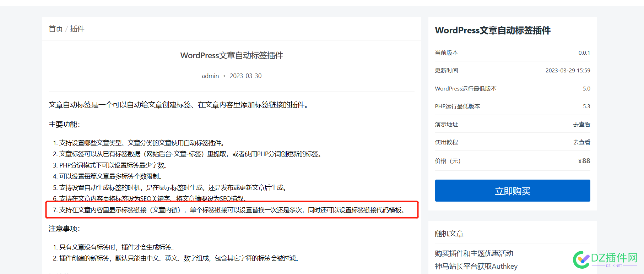Open the 使用教程 去查看 link
The image size is (644, 274).
point(581,142)
